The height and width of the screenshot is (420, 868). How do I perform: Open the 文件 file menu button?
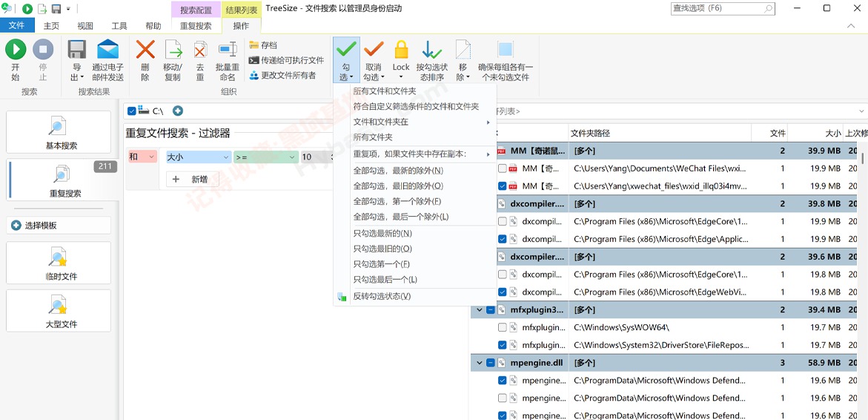[17, 25]
